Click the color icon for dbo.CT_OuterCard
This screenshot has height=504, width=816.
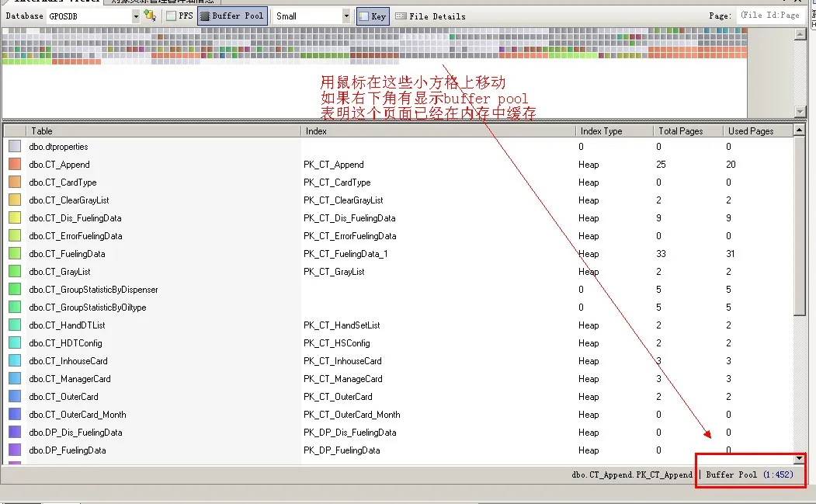pos(15,397)
